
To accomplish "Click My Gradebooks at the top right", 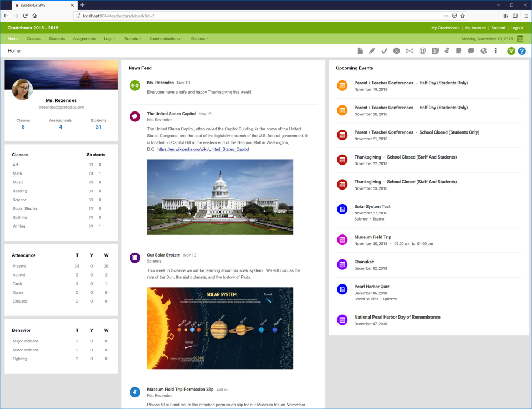I will (x=446, y=27).
